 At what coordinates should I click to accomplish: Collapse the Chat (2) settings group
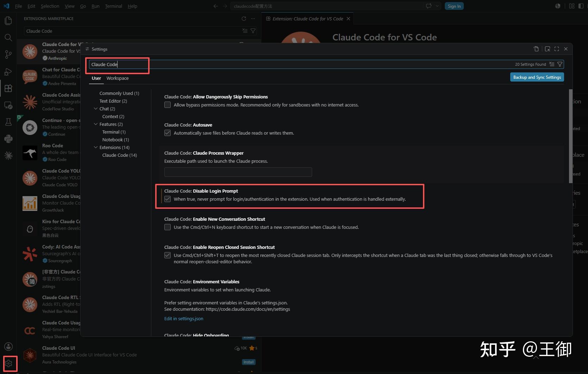(x=96, y=109)
